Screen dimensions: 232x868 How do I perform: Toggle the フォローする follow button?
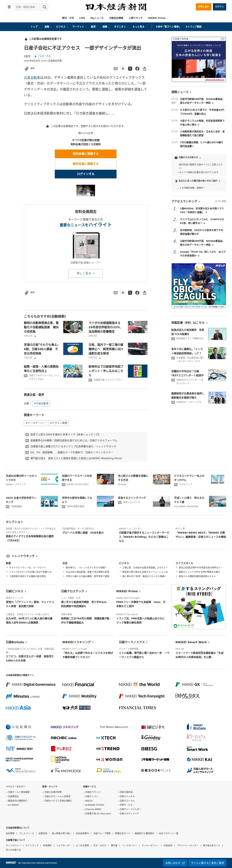point(42,56)
